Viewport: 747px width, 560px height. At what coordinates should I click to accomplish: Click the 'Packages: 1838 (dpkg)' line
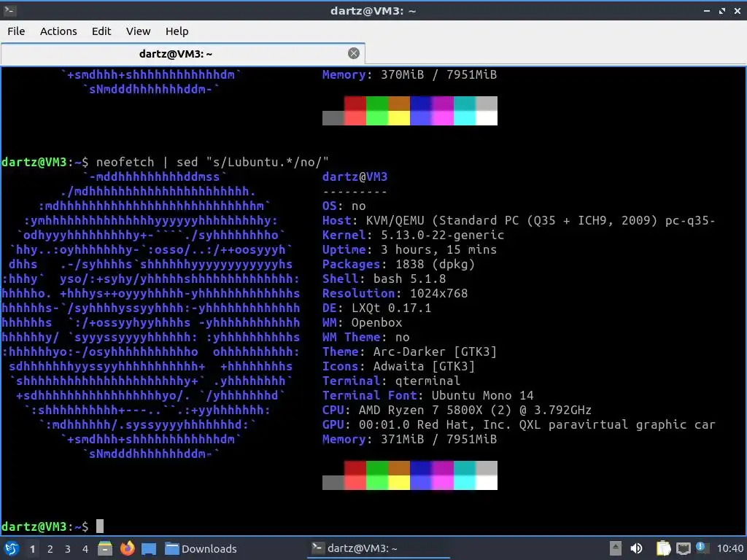pyautogui.click(x=398, y=264)
